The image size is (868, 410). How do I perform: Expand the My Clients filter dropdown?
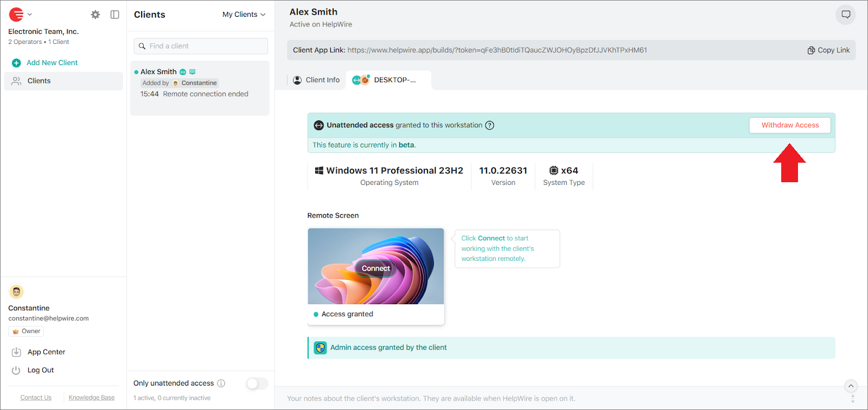(x=244, y=15)
